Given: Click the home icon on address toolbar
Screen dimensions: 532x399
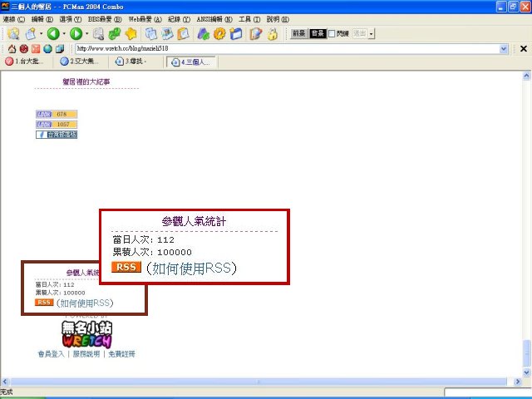Looking at the screenshot, I should [12, 49].
